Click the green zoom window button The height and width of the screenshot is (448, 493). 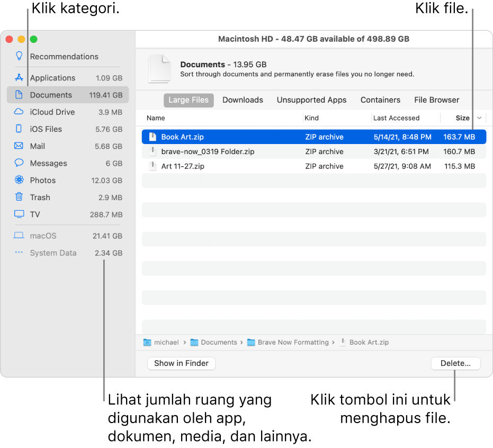coord(34,39)
